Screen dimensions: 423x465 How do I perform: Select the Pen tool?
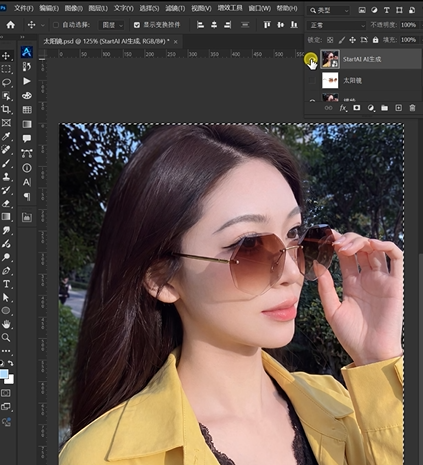tap(6, 270)
